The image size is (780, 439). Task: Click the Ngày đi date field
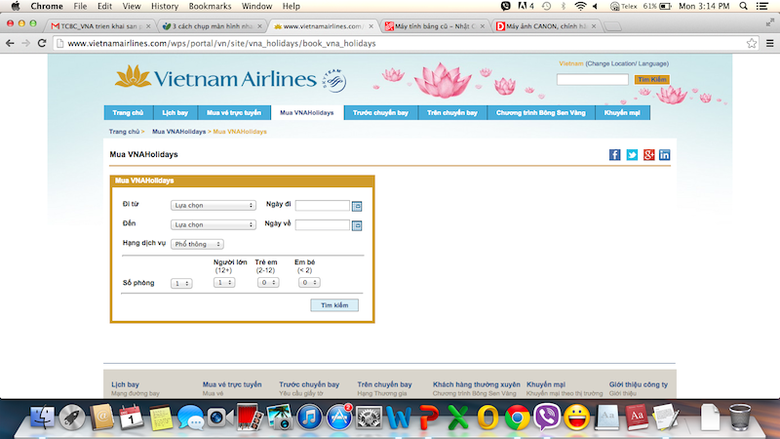pyautogui.click(x=322, y=206)
